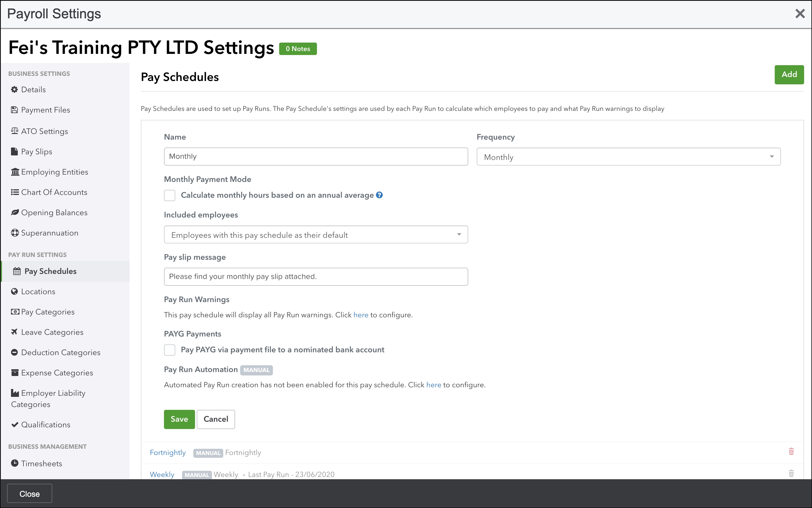Click the green Add button
812x508 pixels.
coord(789,74)
